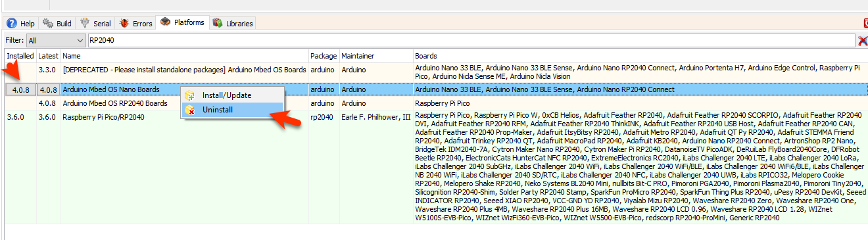Choose Uninstall from the context menu
Image resolution: width=868 pixels, height=240 pixels.
(x=232, y=110)
